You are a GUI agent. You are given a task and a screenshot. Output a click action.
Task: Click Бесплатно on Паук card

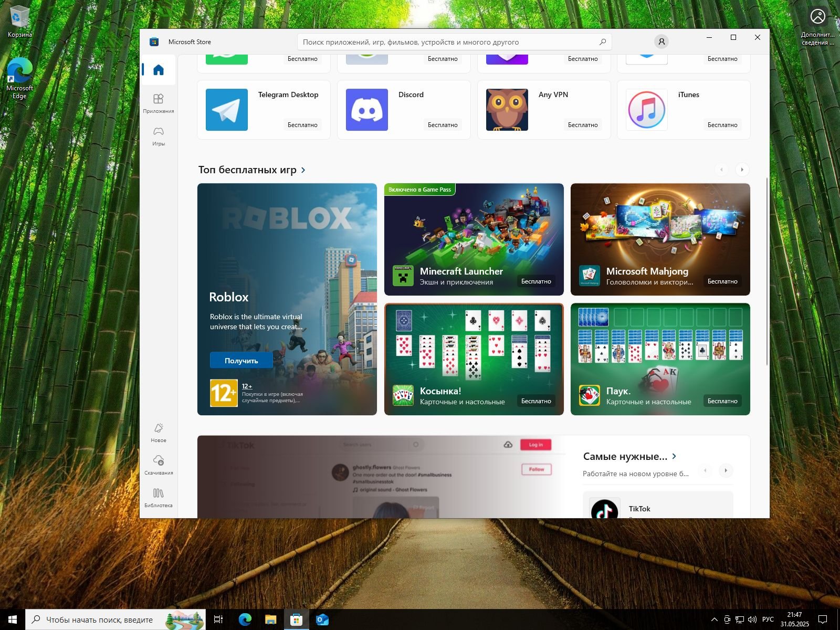point(722,401)
